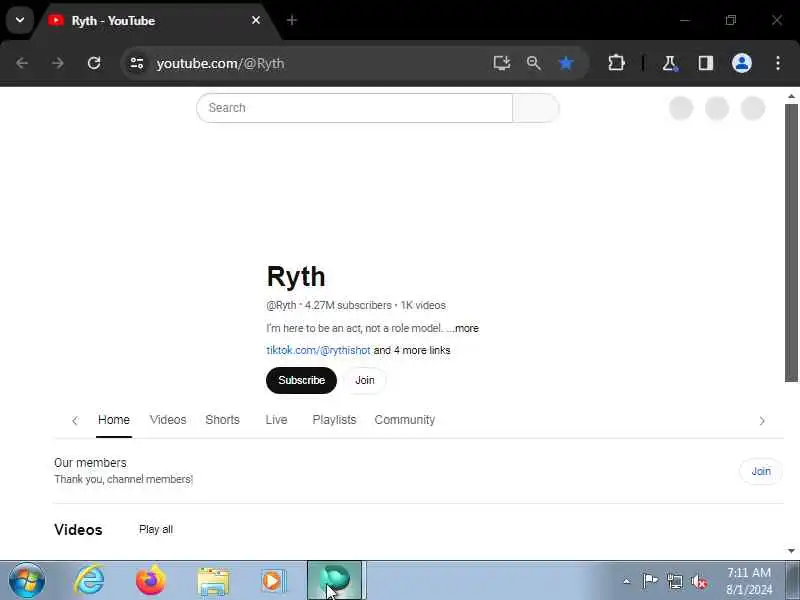
Task: Click the scrollbar down arrow
Action: point(791,551)
